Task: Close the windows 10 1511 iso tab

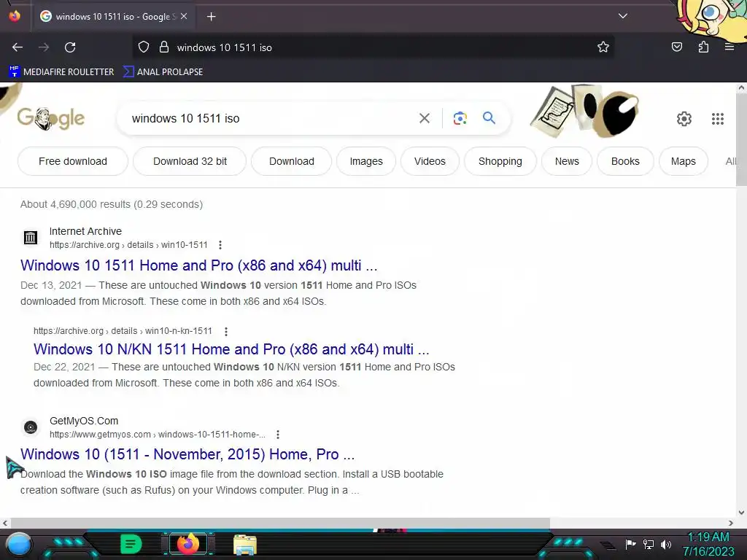Action: tap(184, 16)
